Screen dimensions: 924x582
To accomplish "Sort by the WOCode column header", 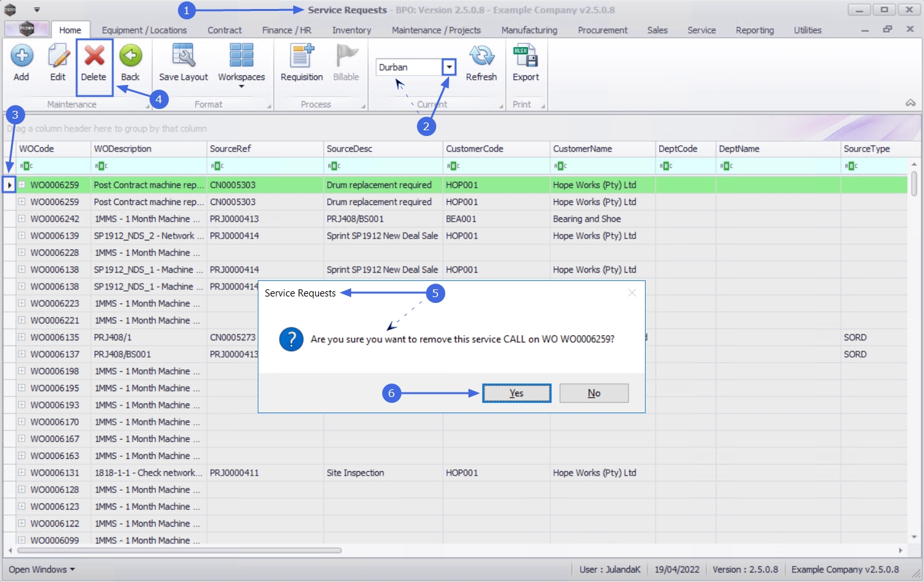I will pyautogui.click(x=53, y=149).
